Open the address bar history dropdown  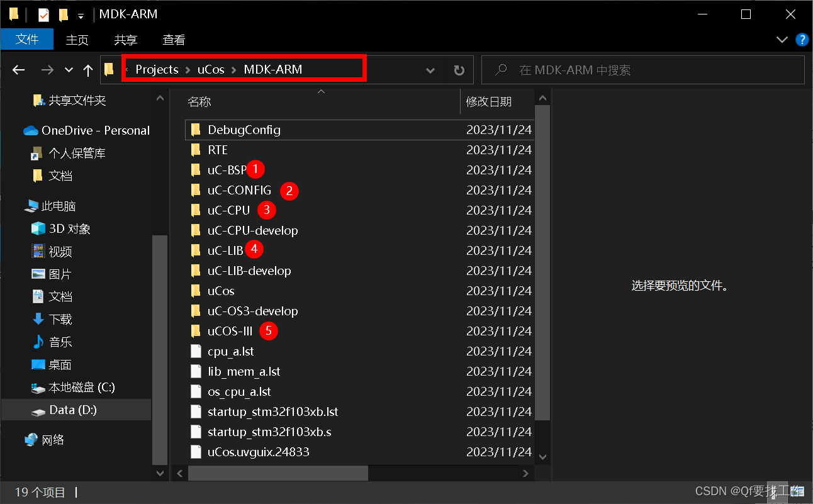(430, 70)
